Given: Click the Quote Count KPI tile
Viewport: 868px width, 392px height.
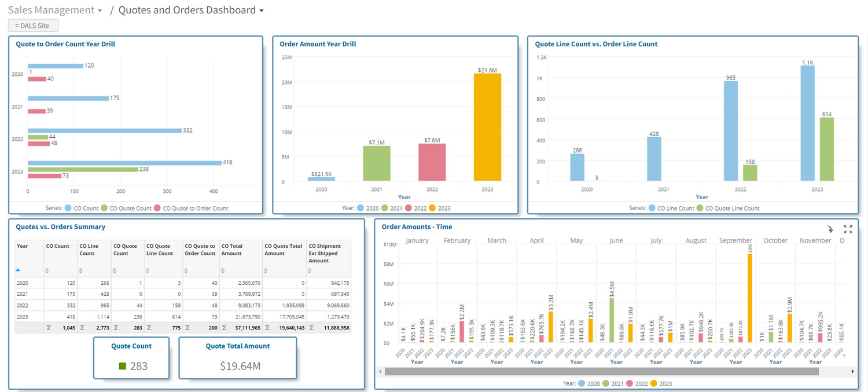Looking at the screenshot, I should point(131,358).
